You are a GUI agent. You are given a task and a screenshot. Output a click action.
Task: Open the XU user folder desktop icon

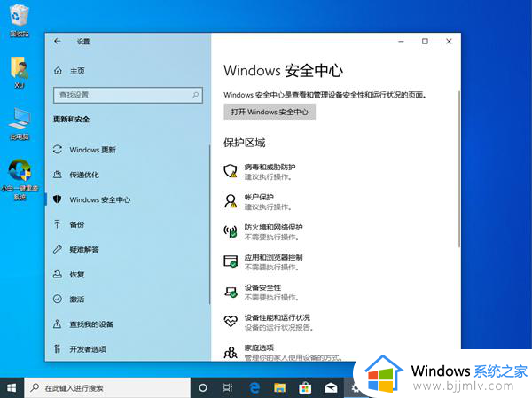[20, 73]
